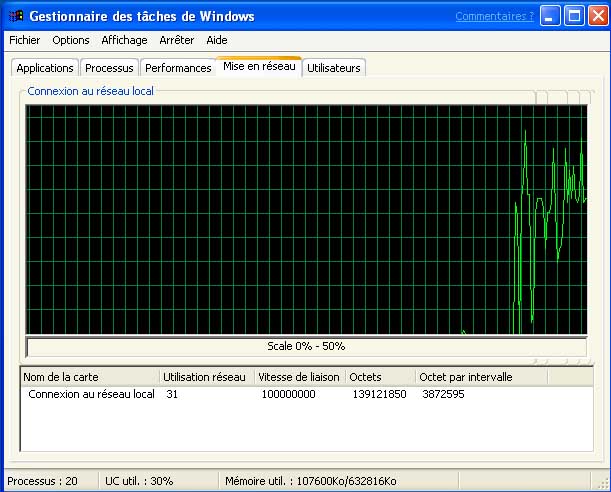Click the Connexion au réseau local group title
This screenshot has width=611, height=492.
click(90, 91)
